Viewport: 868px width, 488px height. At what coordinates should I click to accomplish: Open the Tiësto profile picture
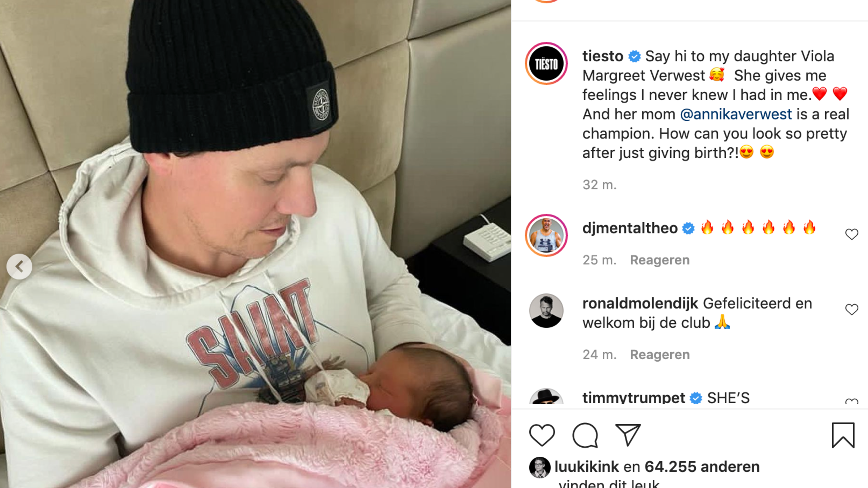click(546, 64)
